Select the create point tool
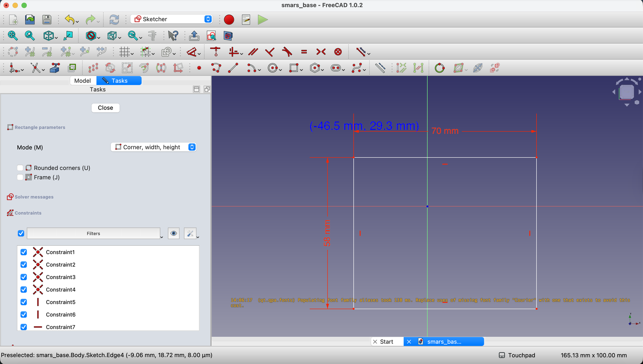 click(x=199, y=68)
